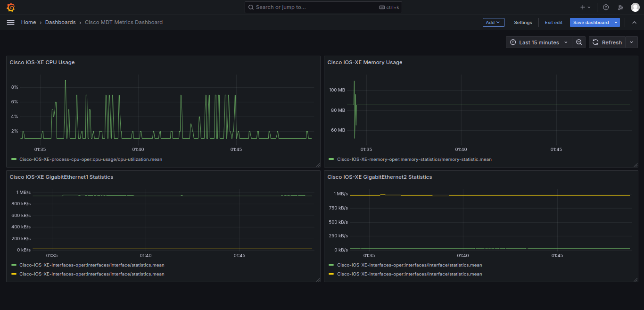The width and height of the screenshot is (644, 310).
Task: Open the Add dropdown
Action: tap(493, 22)
